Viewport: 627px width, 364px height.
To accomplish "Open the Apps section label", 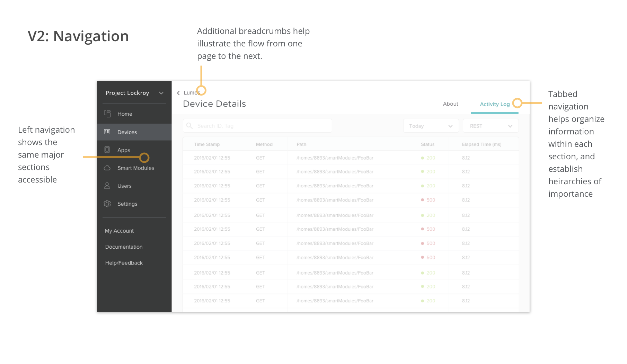I will pyautogui.click(x=124, y=150).
